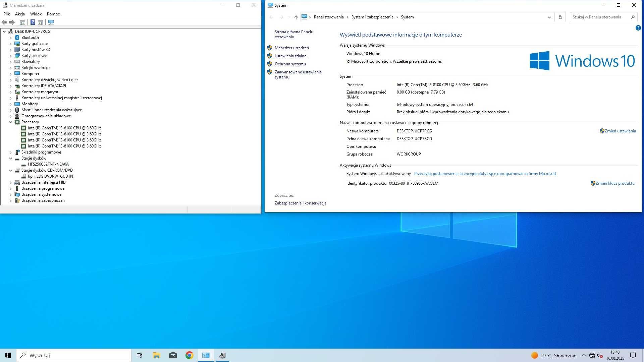The height and width of the screenshot is (362, 644).
Task: Show hidden tray icons chevron
Action: [x=584, y=355]
